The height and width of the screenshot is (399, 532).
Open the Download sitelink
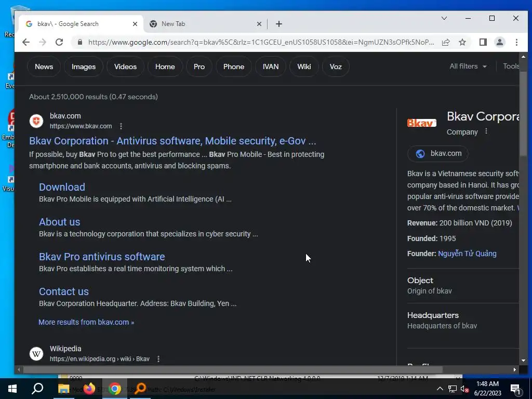pos(62,187)
